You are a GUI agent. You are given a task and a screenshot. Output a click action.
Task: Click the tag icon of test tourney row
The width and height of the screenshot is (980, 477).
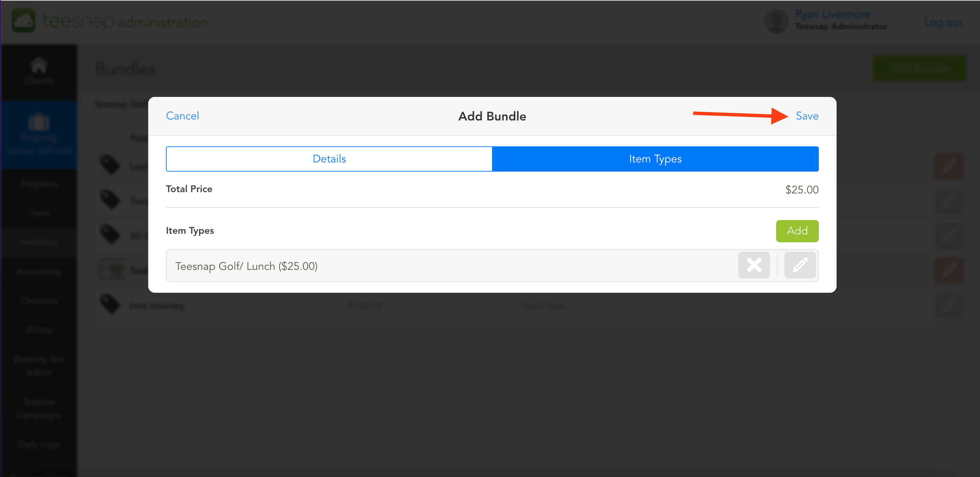[x=110, y=304]
